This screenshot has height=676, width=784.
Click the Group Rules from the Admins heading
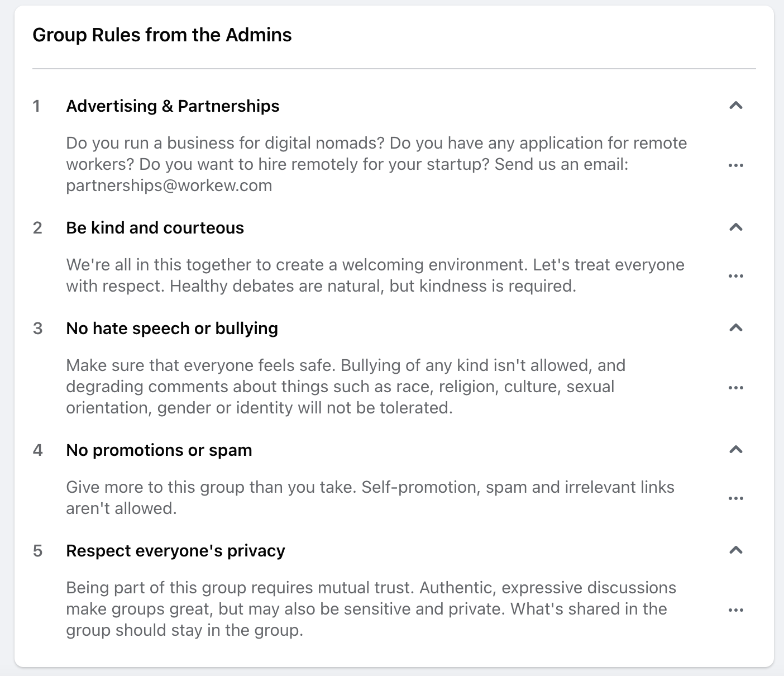point(162,35)
